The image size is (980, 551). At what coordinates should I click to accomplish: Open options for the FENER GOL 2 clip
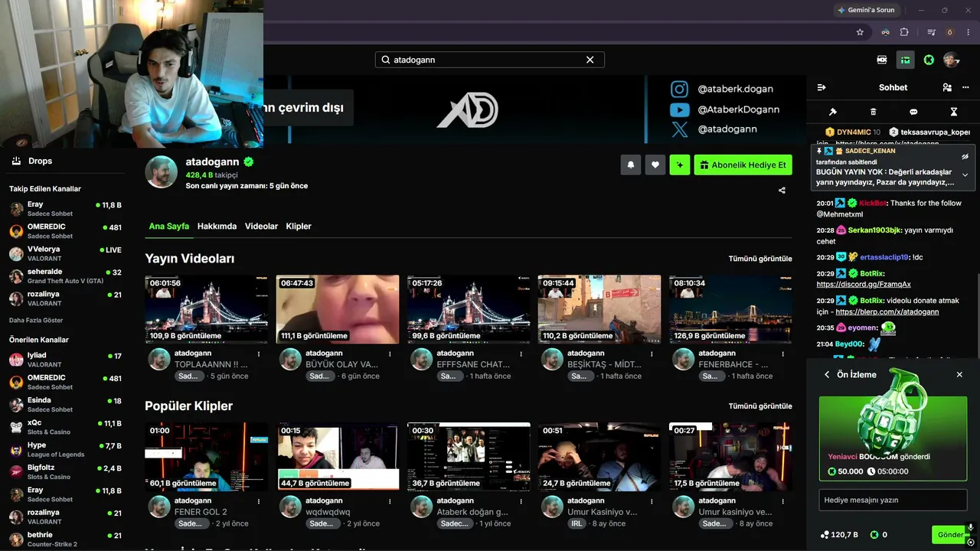click(259, 501)
